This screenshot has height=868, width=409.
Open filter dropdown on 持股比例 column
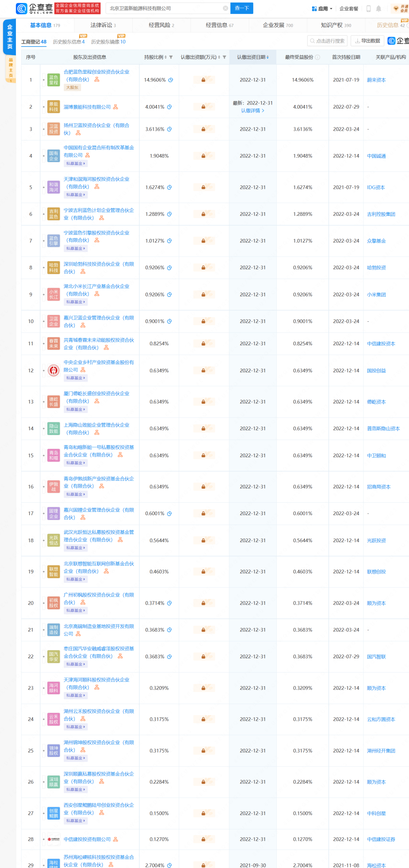pyautogui.click(x=171, y=57)
